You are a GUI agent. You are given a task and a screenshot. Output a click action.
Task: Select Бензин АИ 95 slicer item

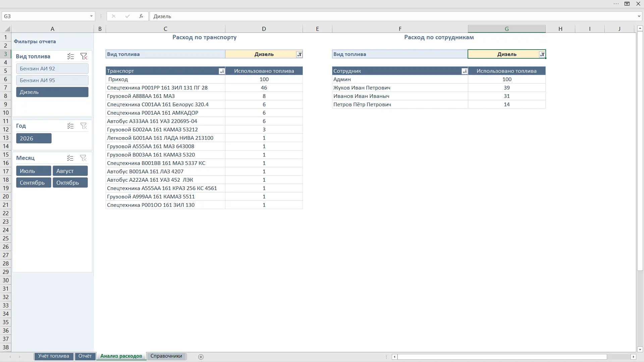(52, 80)
